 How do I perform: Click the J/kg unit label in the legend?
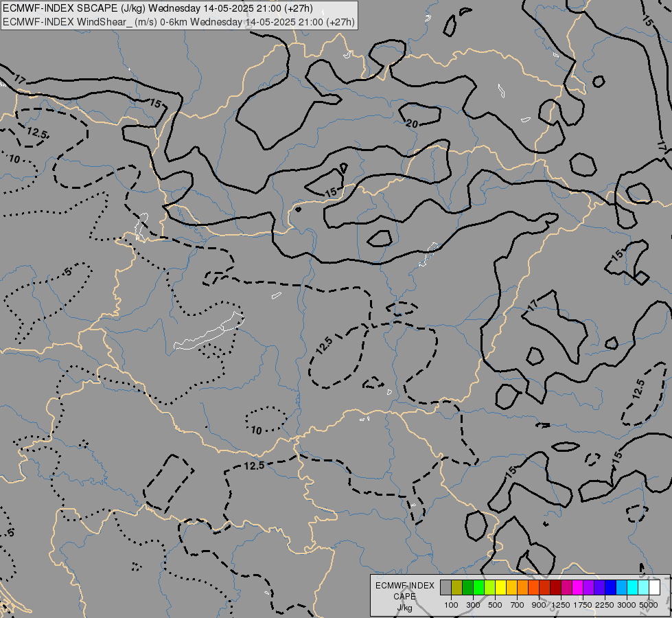tap(404, 608)
